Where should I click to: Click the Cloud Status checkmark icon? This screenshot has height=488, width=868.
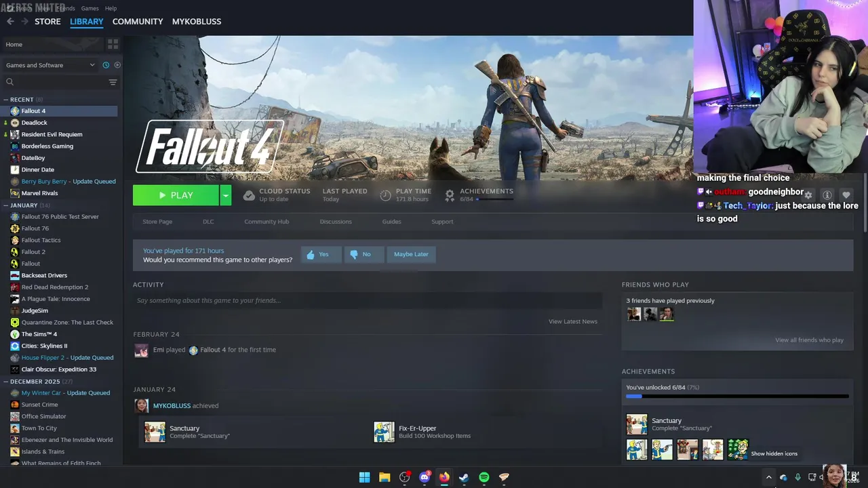249,195
